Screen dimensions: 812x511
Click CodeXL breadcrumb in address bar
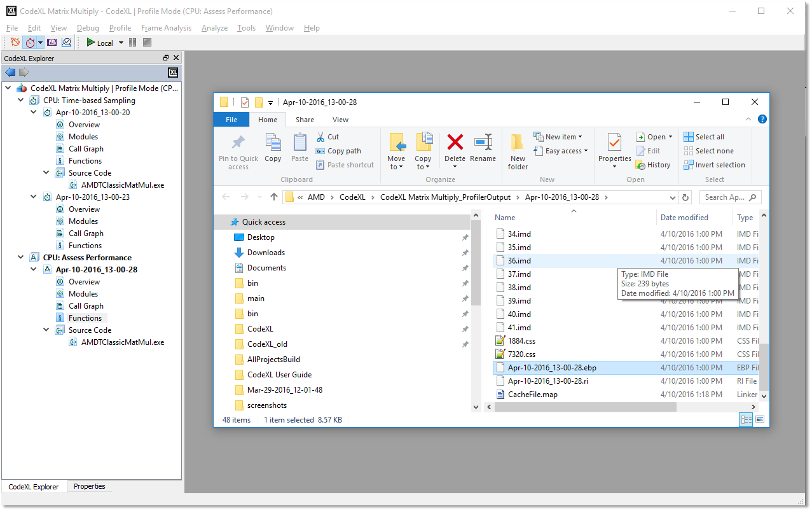pos(352,197)
